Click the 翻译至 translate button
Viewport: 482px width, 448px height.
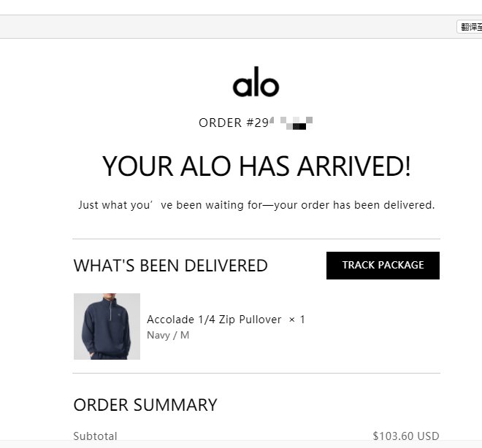pos(470,27)
